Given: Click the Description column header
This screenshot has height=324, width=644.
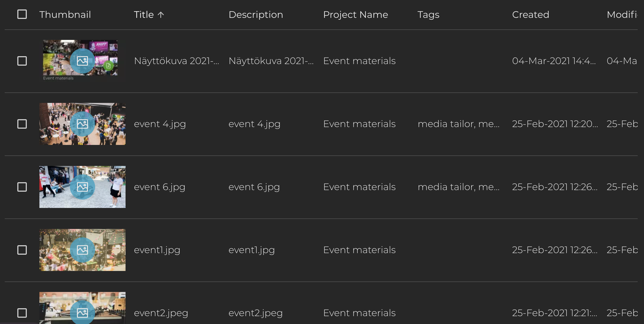Looking at the screenshot, I should click(256, 15).
